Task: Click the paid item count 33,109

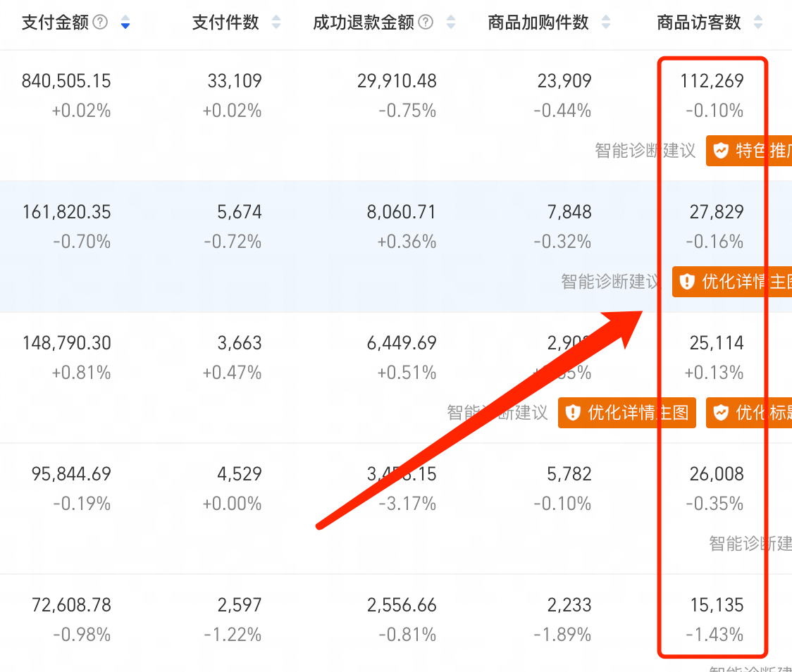Action: tap(235, 81)
